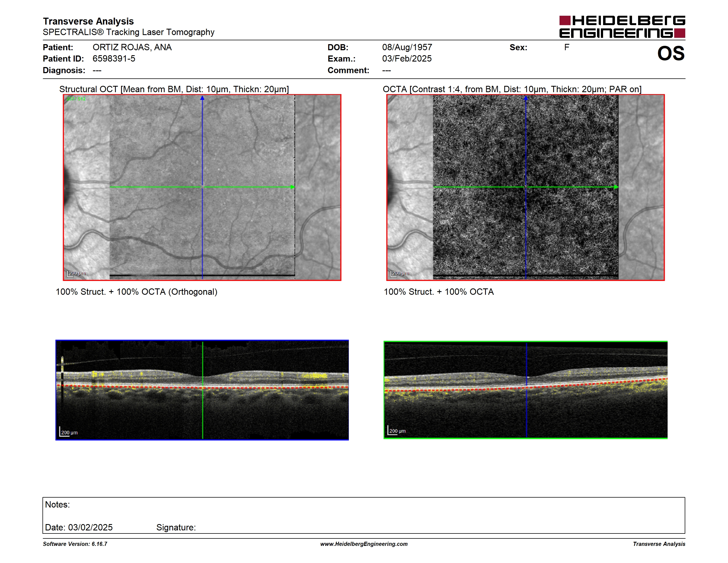Click the green-framed horizontal B-scan image
Viewport: 728px width, 563px height.
point(526,390)
